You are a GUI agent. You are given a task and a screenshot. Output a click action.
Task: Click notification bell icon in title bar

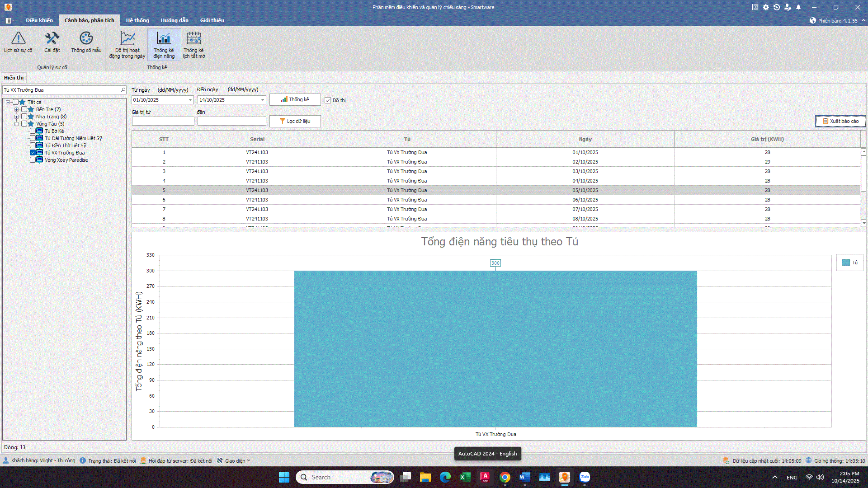pos(798,7)
